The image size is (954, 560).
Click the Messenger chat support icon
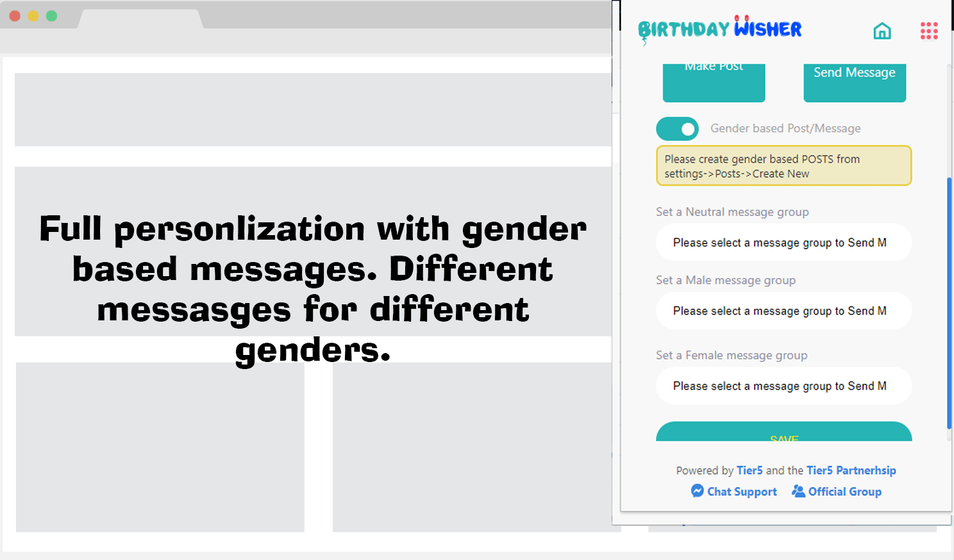(x=697, y=491)
